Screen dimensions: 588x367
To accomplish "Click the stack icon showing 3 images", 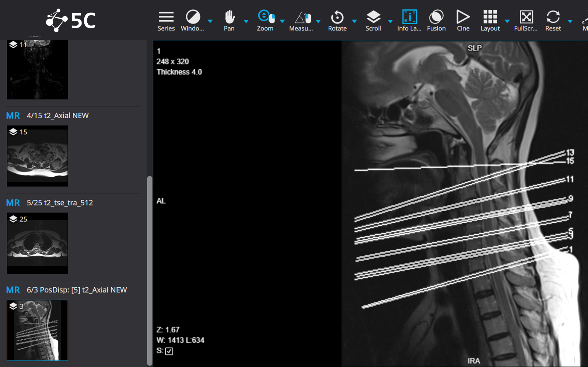I will [x=13, y=306].
